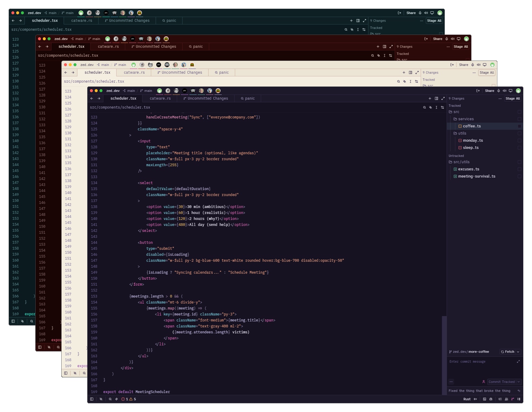Click screen share monitor icon in front window
The height and width of the screenshot is (412, 532).
(x=511, y=91)
